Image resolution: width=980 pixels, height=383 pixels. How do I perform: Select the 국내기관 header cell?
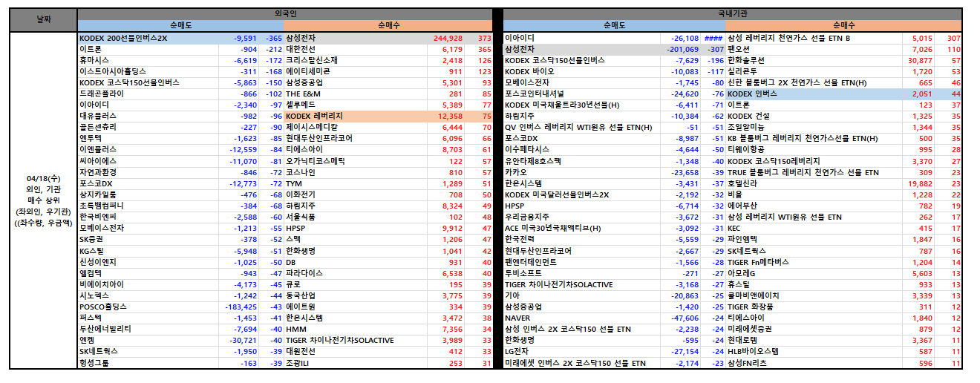coord(732,13)
